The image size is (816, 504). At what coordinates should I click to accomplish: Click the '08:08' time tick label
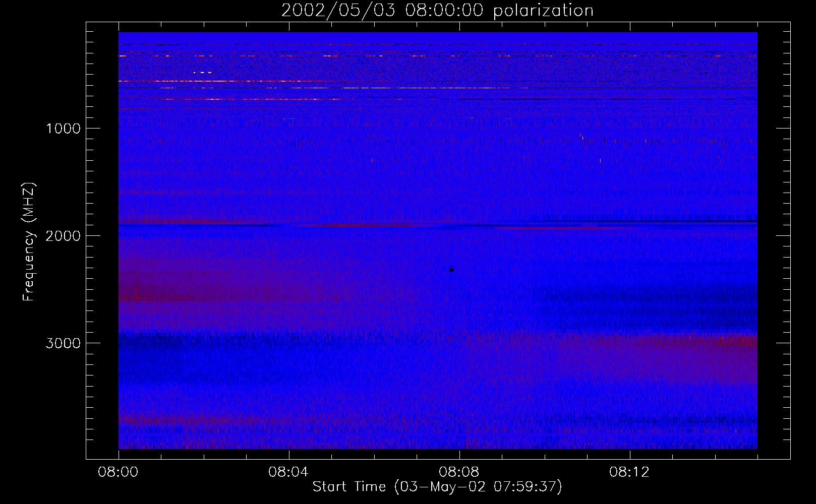459,472
